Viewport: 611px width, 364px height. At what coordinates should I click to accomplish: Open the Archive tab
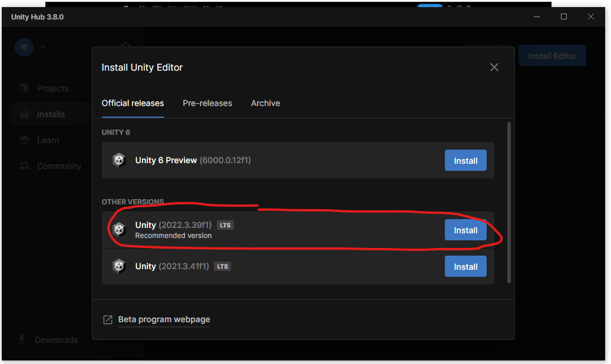click(265, 103)
